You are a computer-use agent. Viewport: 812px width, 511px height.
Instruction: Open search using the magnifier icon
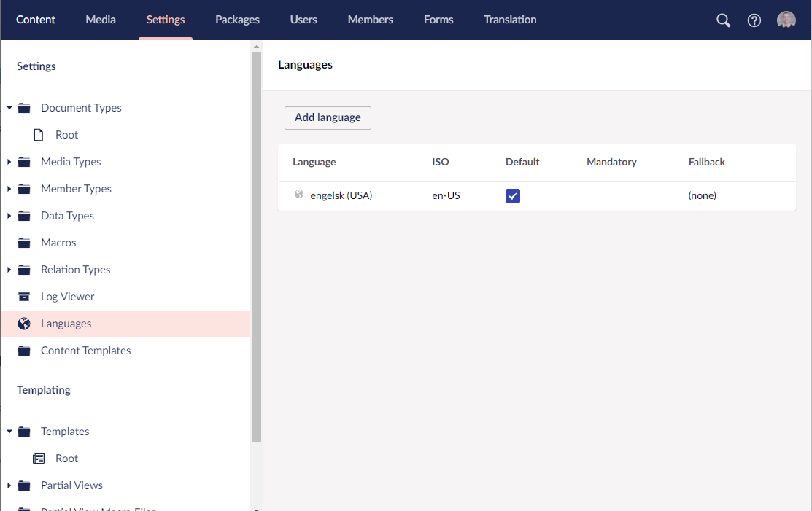pos(723,20)
